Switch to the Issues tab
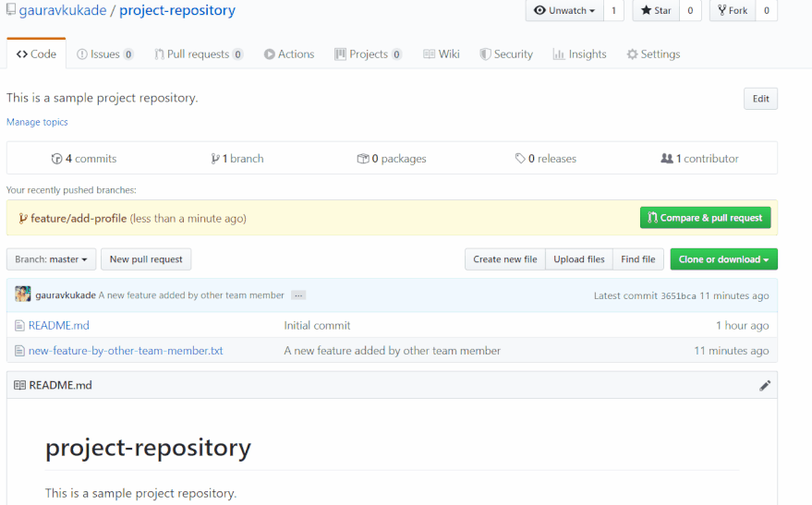The image size is (812, 505). (x=105, y=54)
